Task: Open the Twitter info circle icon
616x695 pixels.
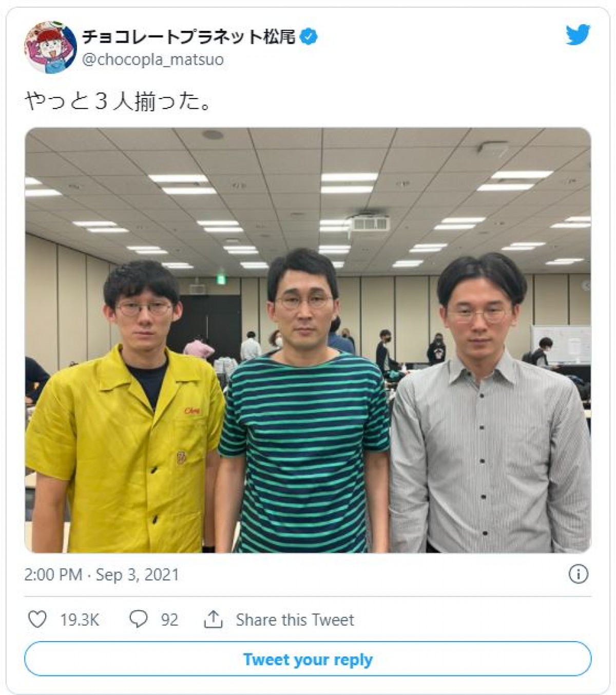Action: point(579,574)
